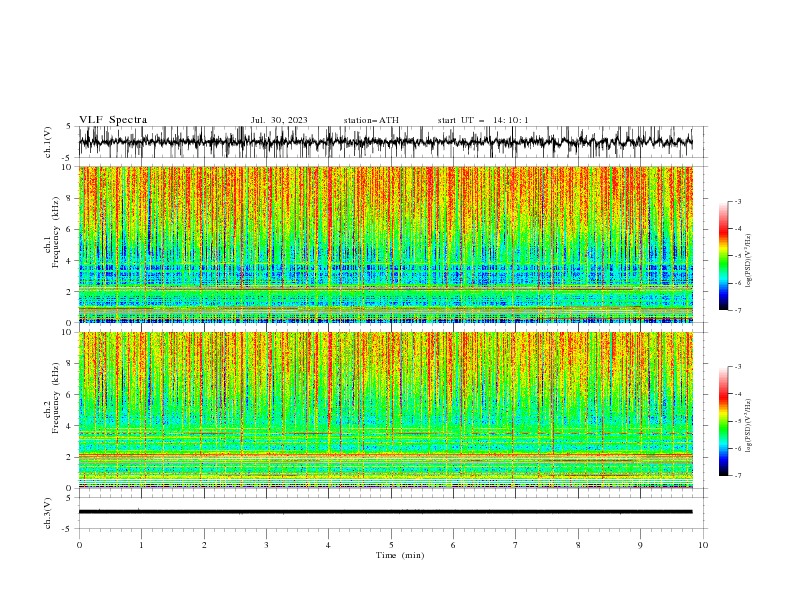Click the ch.2 spectrogram color bar

723,421
